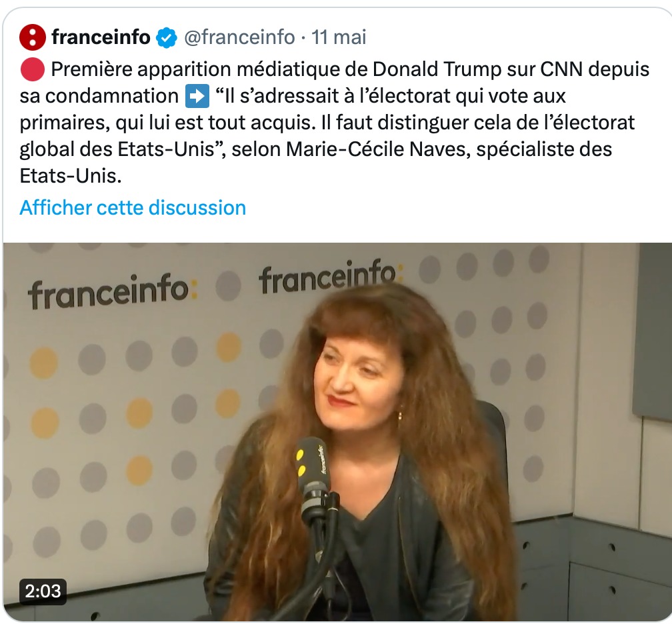Click the grey acoustic panel at right
Viewport: 672px width, 624px height.
click(652, 330)
